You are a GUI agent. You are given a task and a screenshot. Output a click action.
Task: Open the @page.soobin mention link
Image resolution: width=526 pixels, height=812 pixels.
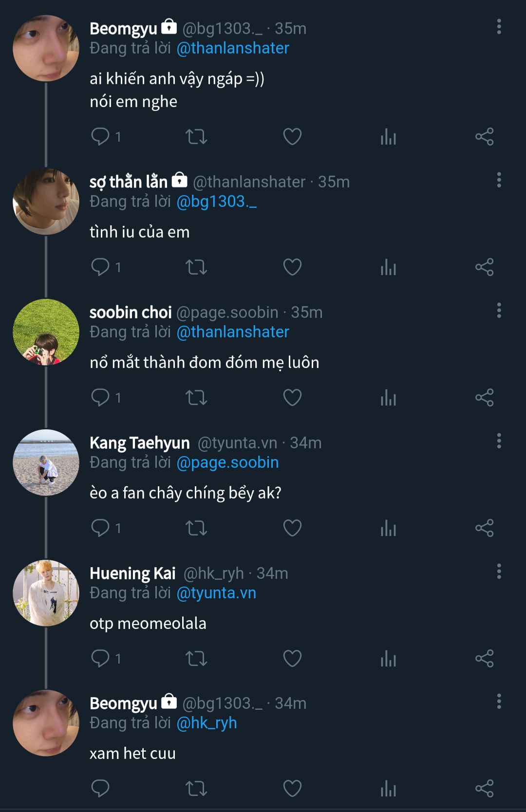point(227,462)
